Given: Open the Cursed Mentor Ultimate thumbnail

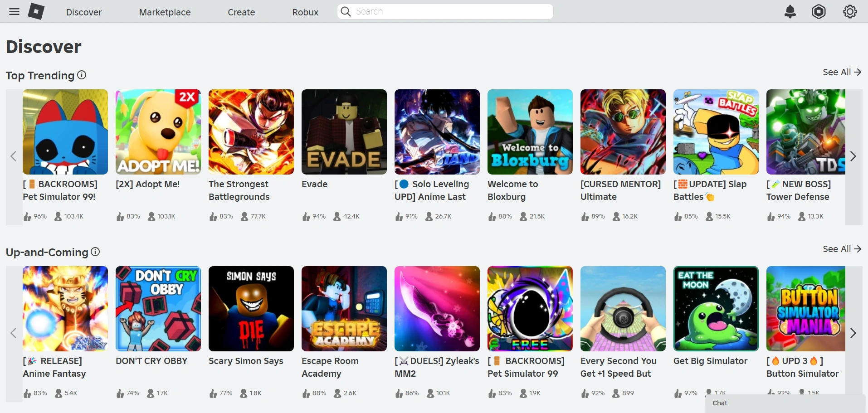Looking at the screenshot, I should click(623, 132).
